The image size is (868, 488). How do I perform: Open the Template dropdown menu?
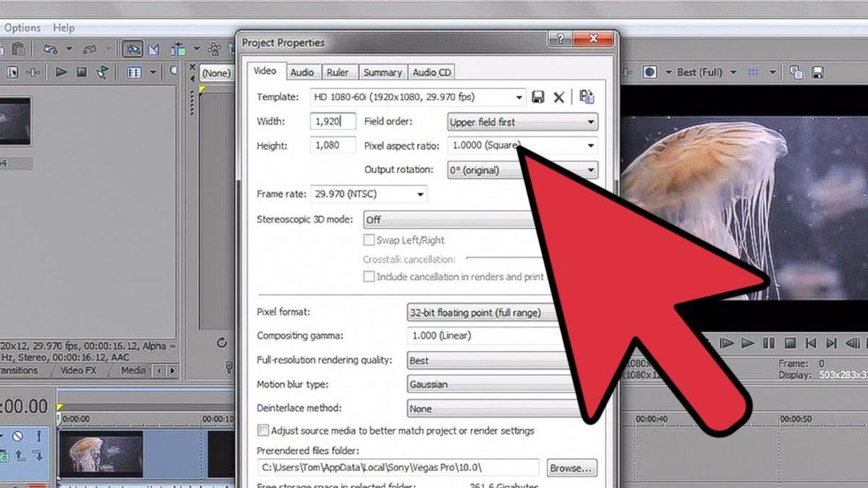tap(519, 96)
